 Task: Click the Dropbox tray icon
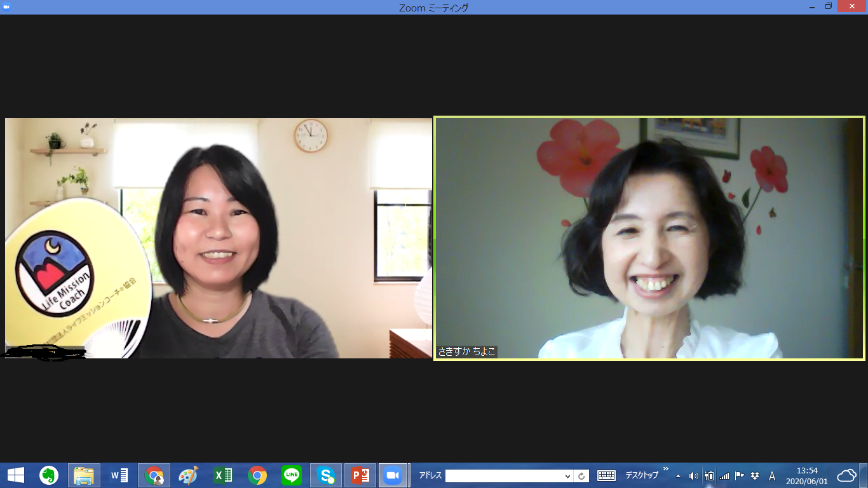[755, 476]
